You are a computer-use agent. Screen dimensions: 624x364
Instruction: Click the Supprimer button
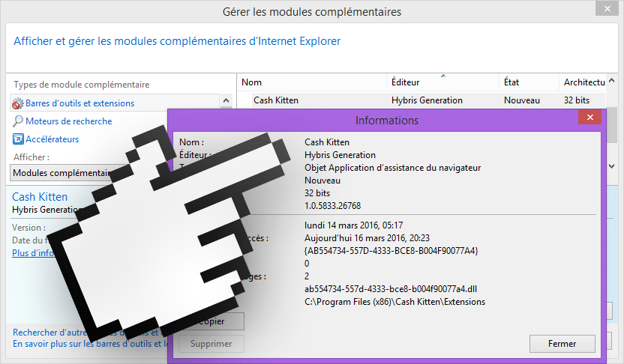click(x=211, y=344)
